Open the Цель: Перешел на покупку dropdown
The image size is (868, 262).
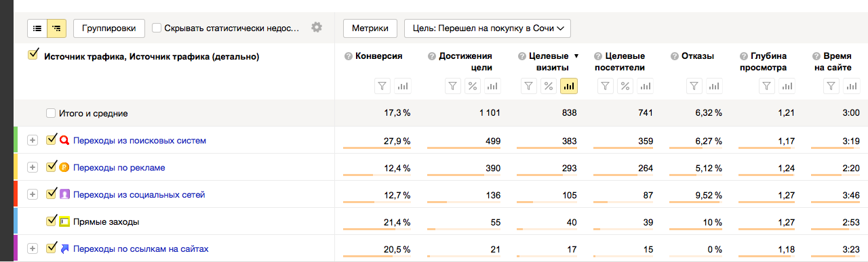point(487,28)
